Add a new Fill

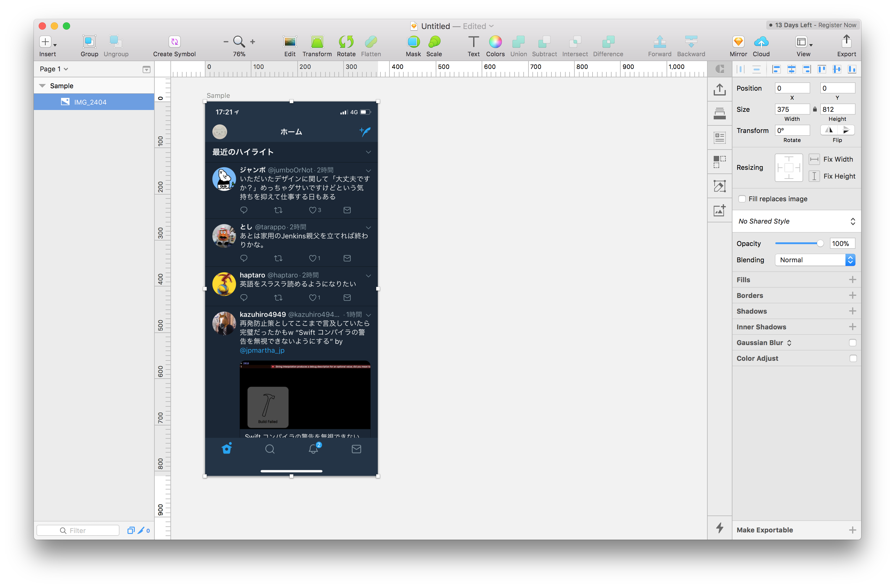pos(852,280)
